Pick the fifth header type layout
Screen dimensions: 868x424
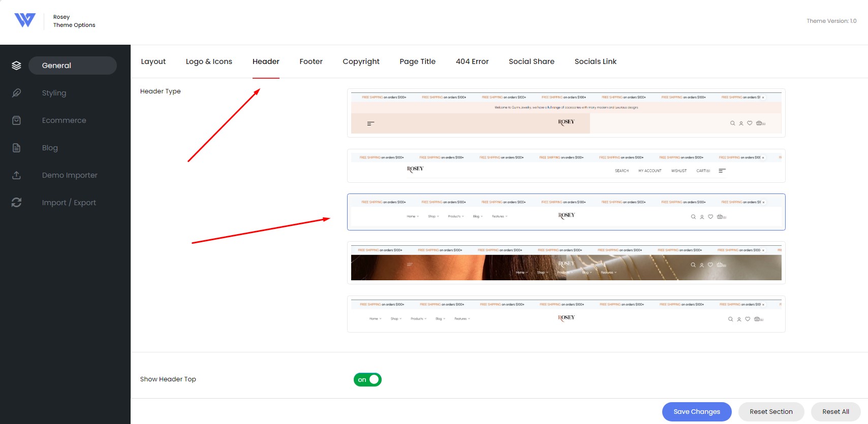[x=566, y=314]
